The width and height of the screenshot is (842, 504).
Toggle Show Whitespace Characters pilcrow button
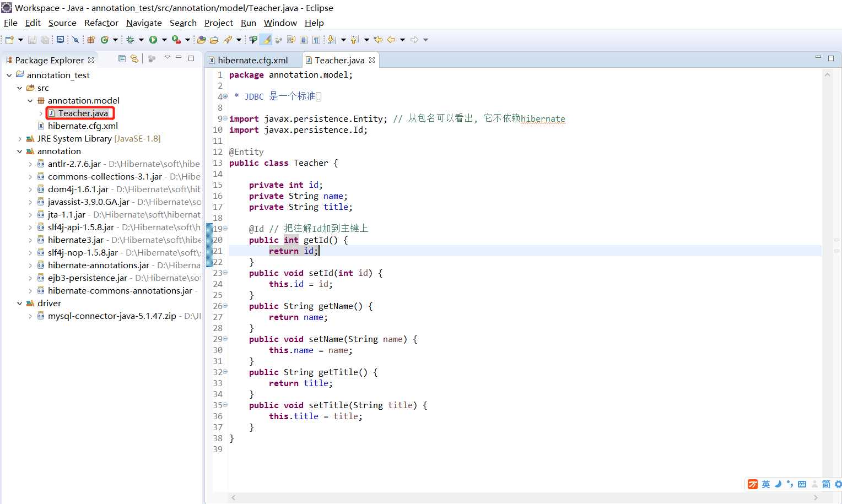316,40
